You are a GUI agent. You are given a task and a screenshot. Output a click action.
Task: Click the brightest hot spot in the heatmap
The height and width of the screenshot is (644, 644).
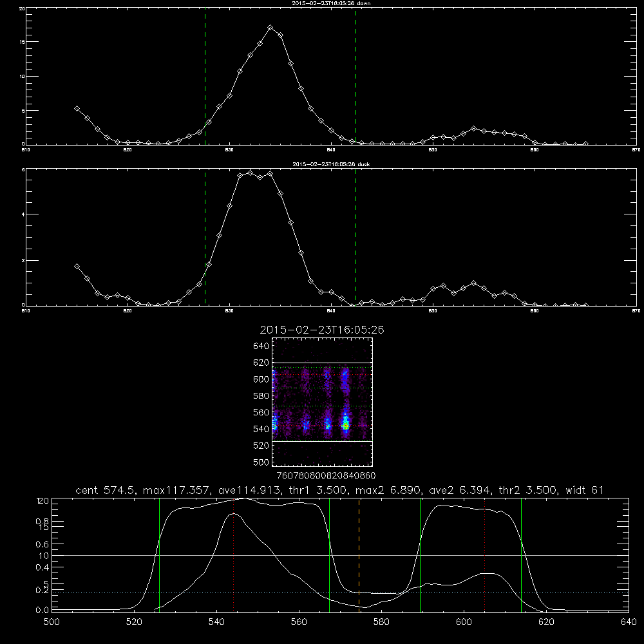pos(346,426)
